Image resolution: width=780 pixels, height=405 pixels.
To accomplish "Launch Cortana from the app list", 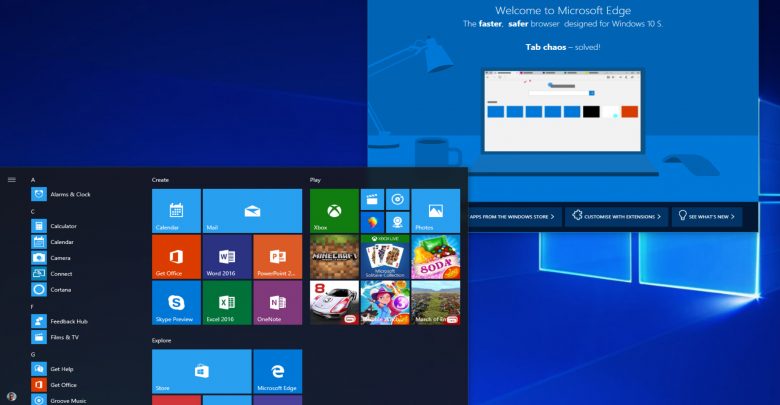I will pos(52,290).
